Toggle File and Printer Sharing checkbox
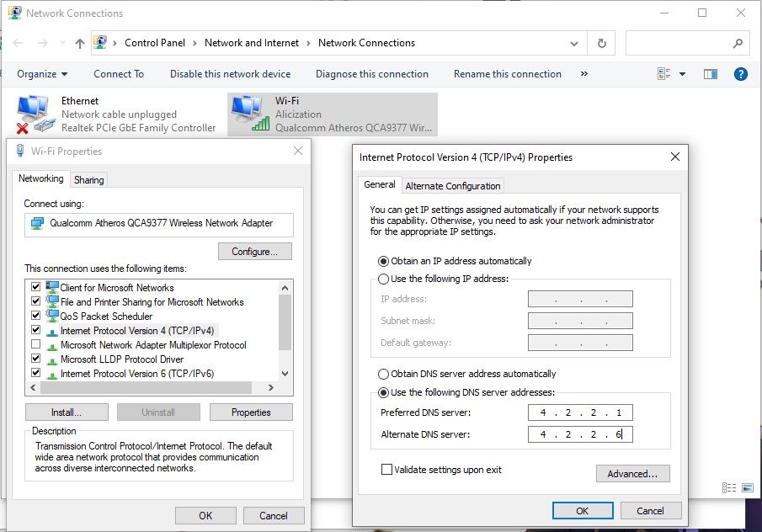The width and height of the screenshot is (762, 532). 35,301
